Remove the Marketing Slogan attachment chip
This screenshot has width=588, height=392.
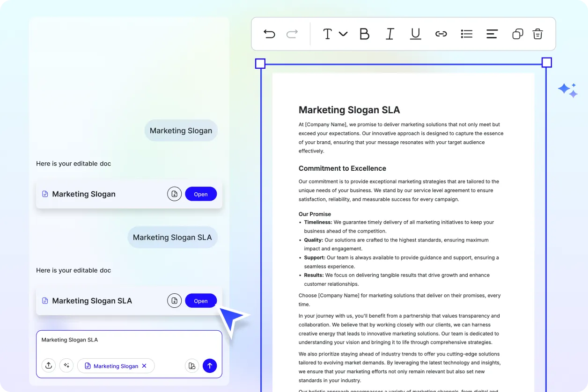tap(145, 366)
